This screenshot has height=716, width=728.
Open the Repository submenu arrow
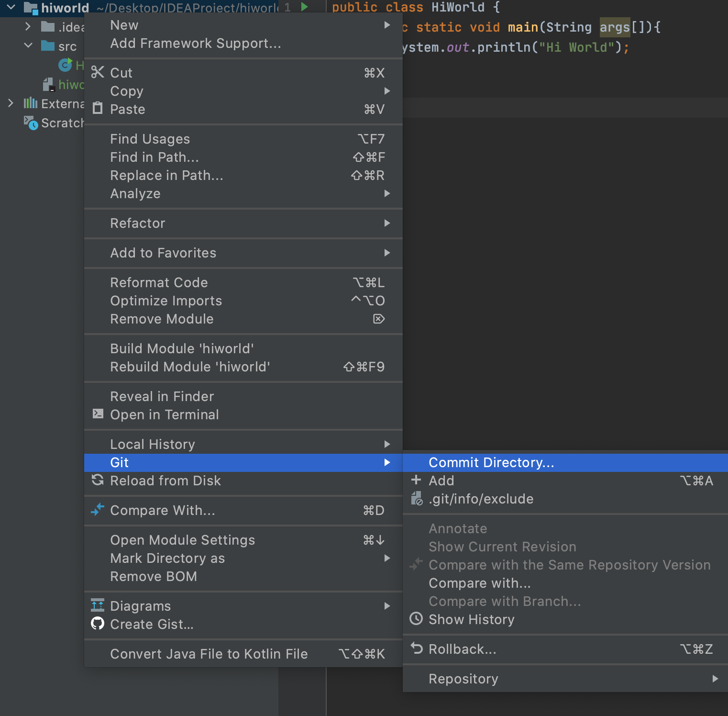point(715,679)
